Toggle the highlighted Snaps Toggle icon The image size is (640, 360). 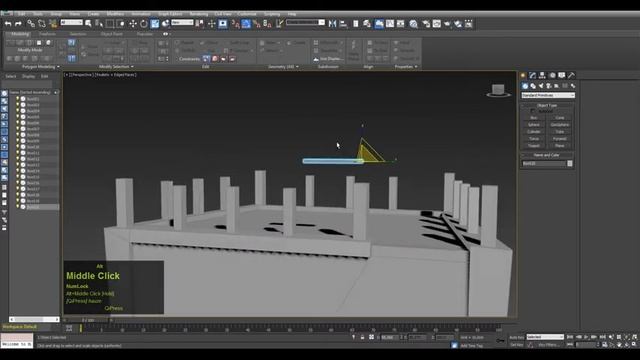tap(246, 24)
